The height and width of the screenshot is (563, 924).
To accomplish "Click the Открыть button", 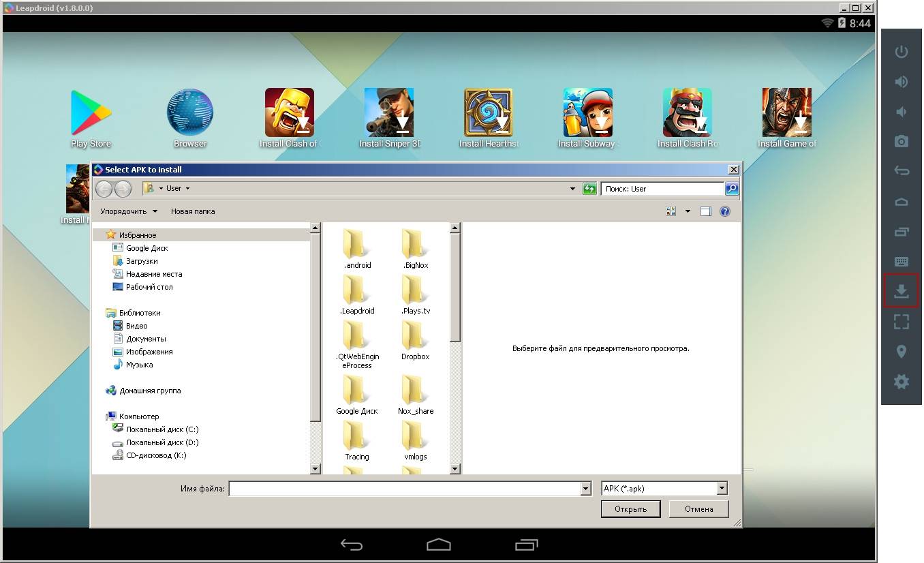I will [630, 509].
